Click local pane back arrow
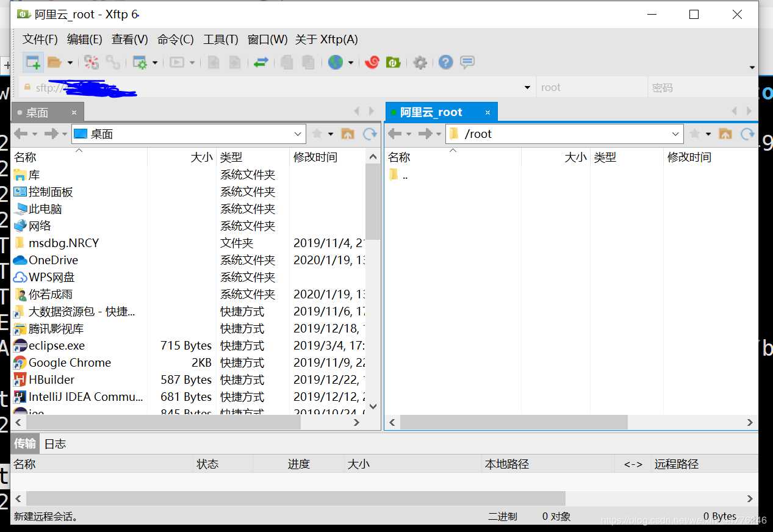 pyautogui.click(x=21, y=134)
